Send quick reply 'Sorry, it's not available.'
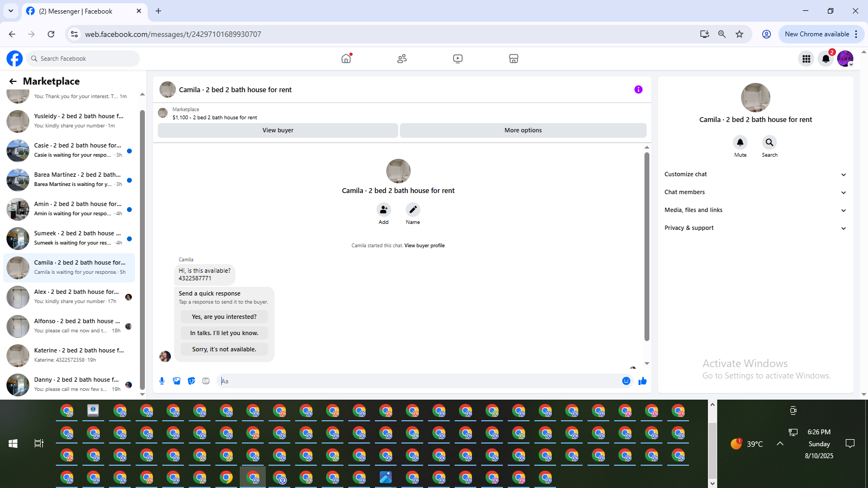The width and height of the screenshot is (868, 488). pos(224,349)
